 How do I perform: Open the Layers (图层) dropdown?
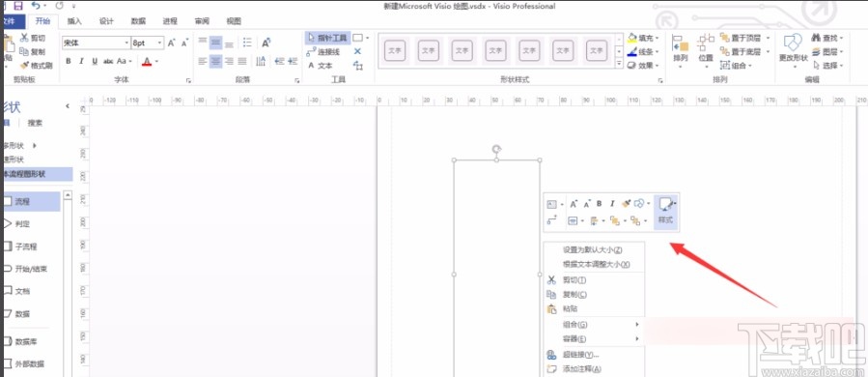[827, 52]
